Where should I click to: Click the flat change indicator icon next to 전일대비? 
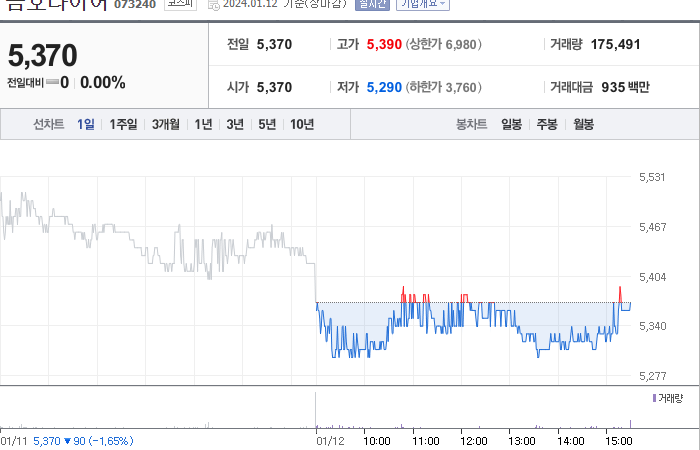click(52, 82)
